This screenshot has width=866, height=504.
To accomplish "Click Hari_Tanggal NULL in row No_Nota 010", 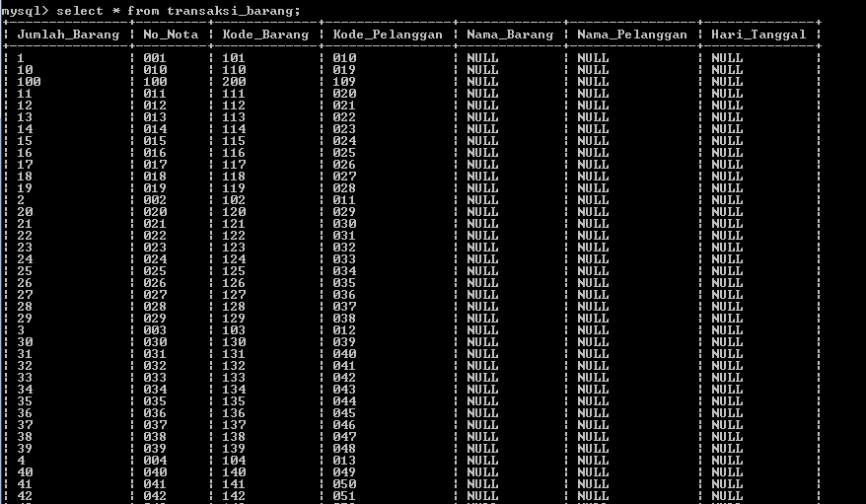I will pyautogui.click(x=727, y=70).
